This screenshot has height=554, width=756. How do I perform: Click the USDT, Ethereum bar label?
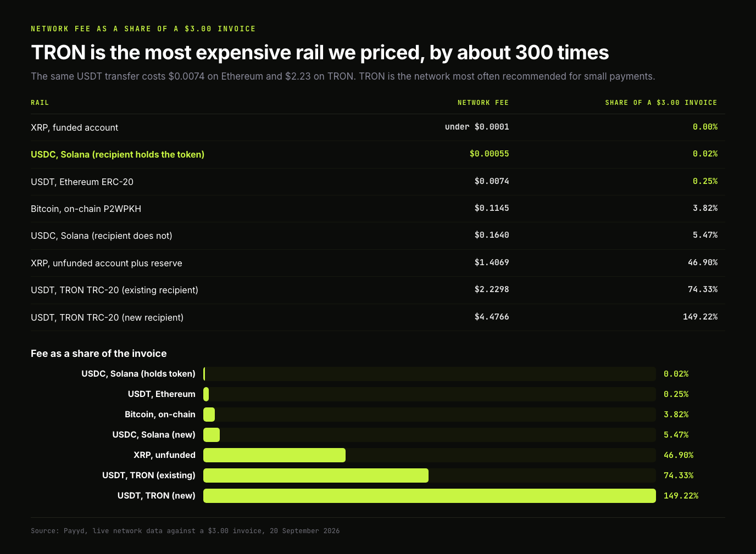pos(162,394)
